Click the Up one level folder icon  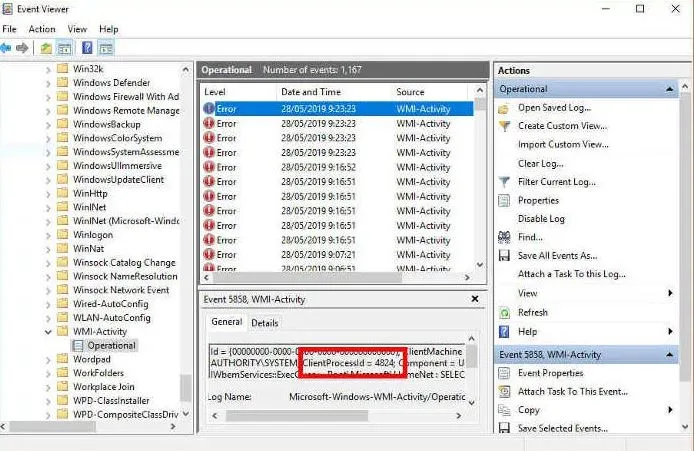[46, 48]
